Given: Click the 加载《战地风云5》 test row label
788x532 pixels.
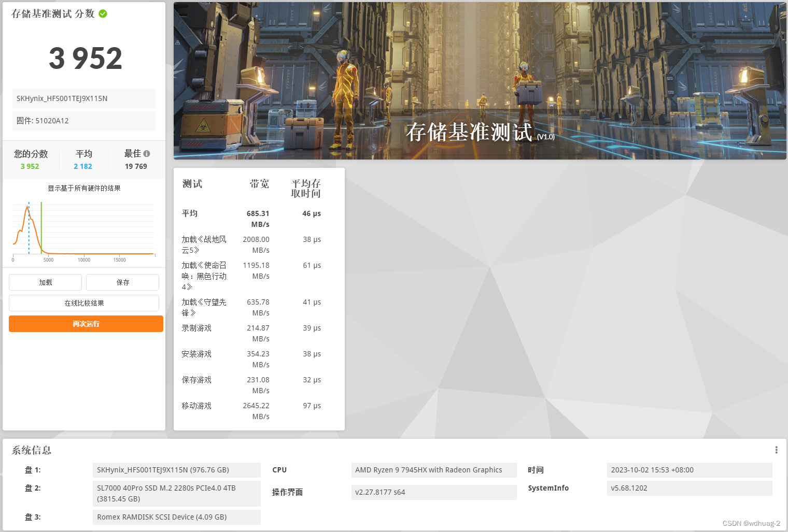Looking at the screenshot, I should click(x=204, y=245).
